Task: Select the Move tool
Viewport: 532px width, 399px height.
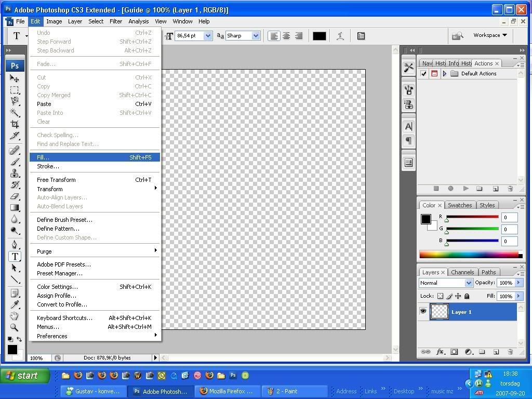Action: pos(14,79)
